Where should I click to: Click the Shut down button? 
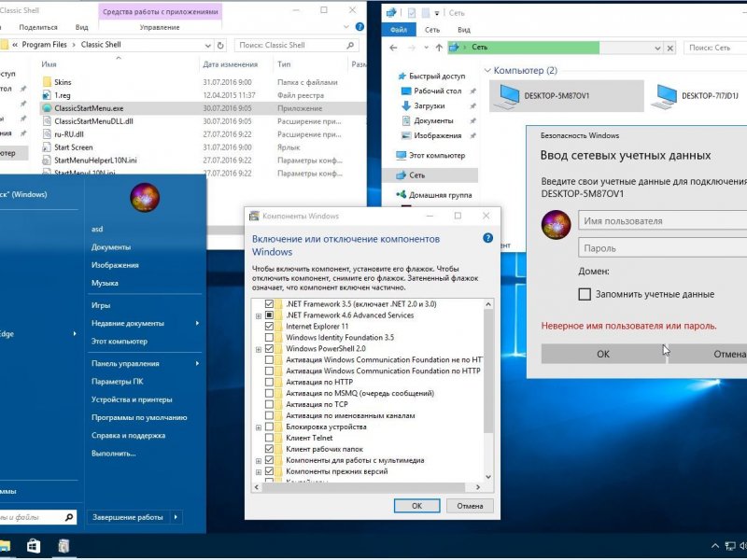pyautogui.click(x=128, y=517)
